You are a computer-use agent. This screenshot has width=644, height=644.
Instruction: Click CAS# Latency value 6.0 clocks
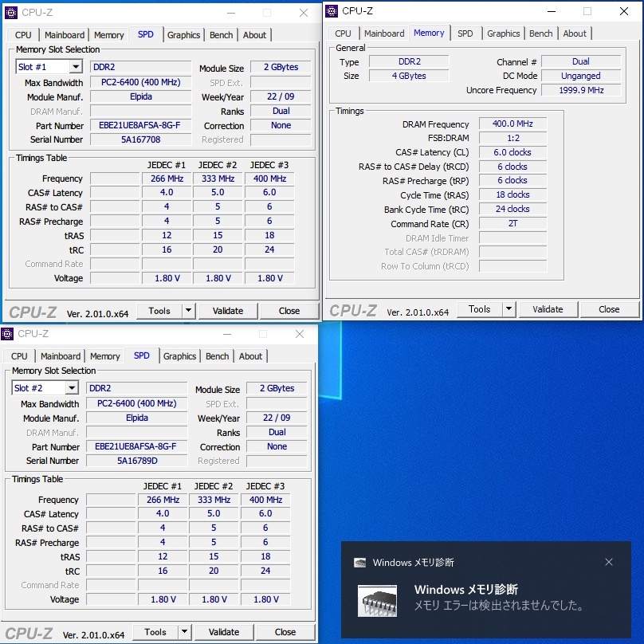512,152
